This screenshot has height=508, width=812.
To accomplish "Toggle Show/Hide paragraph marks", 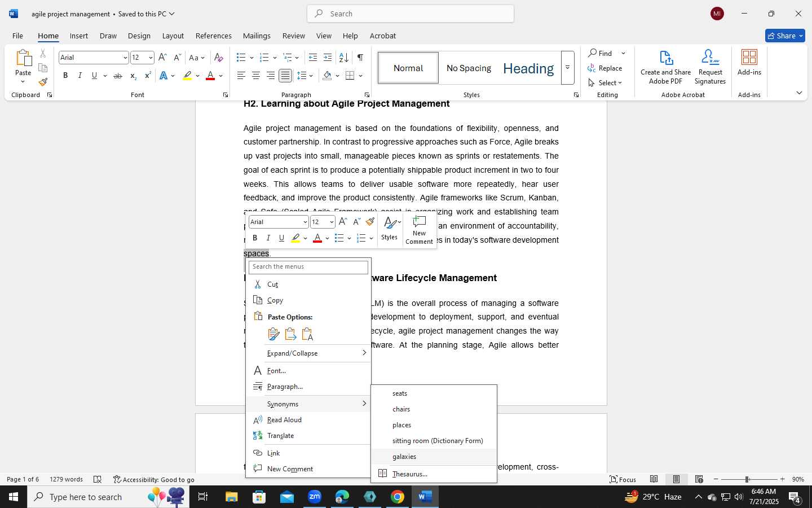I will (360, 58).
